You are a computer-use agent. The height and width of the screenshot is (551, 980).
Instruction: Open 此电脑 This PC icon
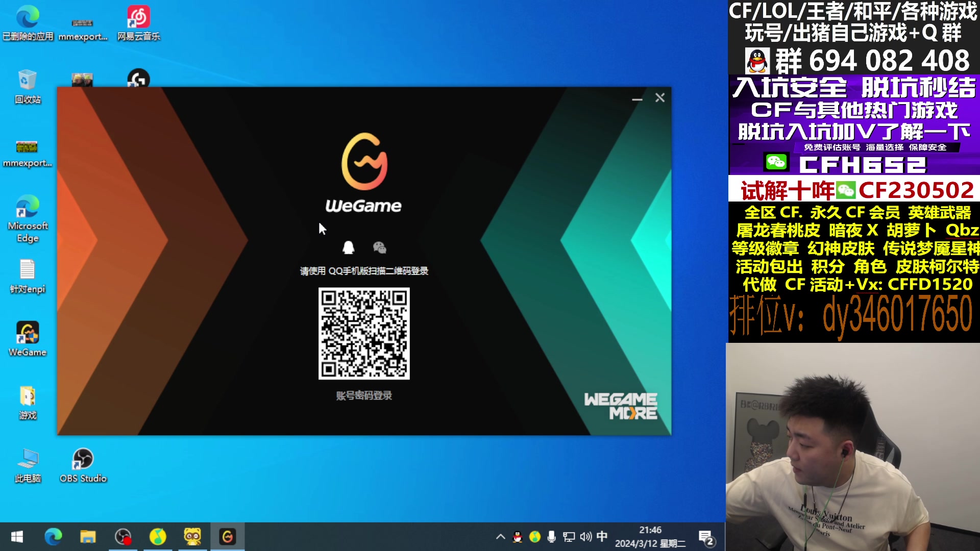(x=28, y=466)
